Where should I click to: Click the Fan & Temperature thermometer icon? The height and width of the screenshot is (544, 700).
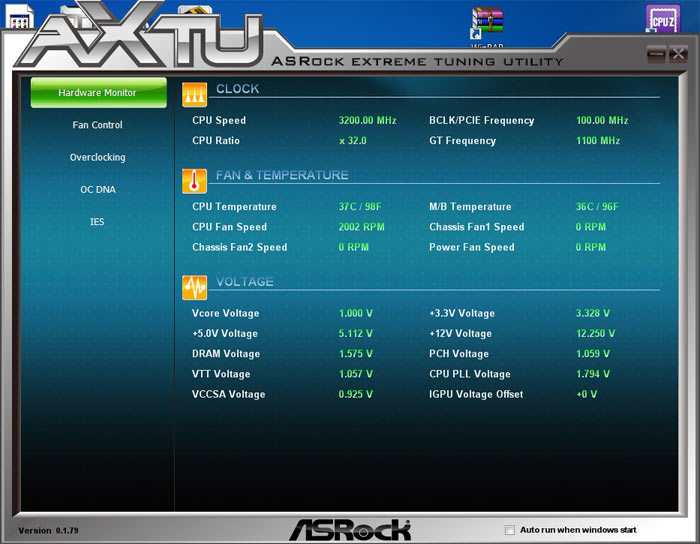194,181
